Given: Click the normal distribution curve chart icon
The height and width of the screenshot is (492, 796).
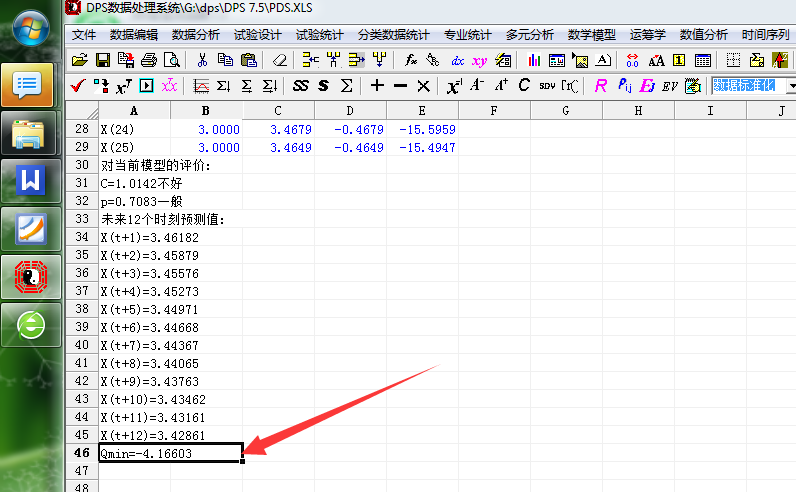Looking at the screenshot, I should pos(201,86).
